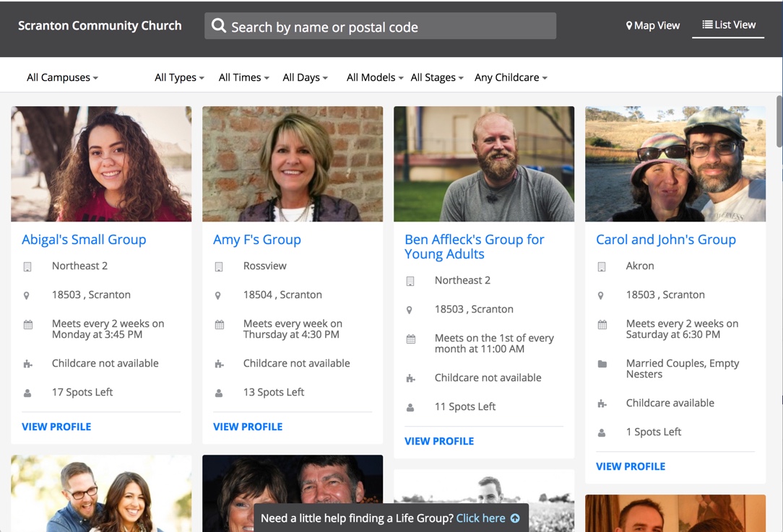Image resolution: width=783 pixels, height=532 pixels.
Task: Open the All Types filter dropdown
Action: click(179, 77)
